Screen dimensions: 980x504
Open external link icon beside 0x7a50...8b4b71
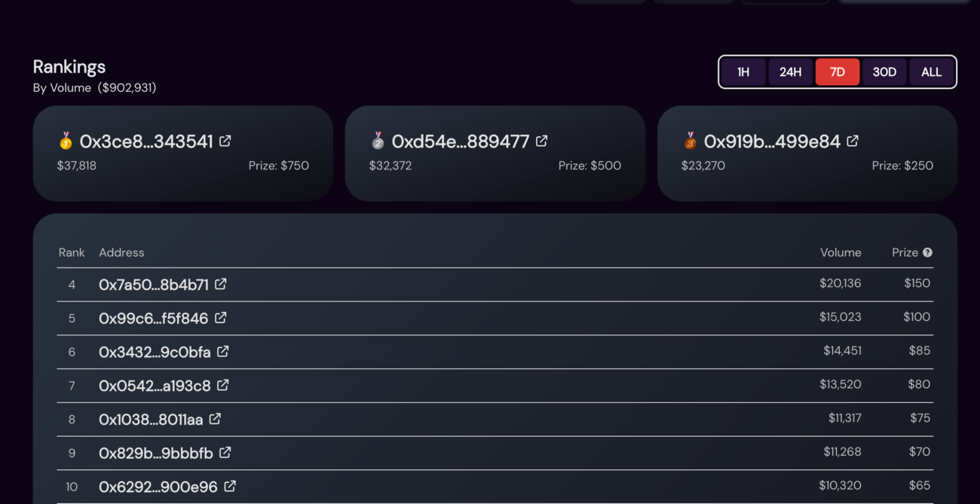tap(220, 284)
